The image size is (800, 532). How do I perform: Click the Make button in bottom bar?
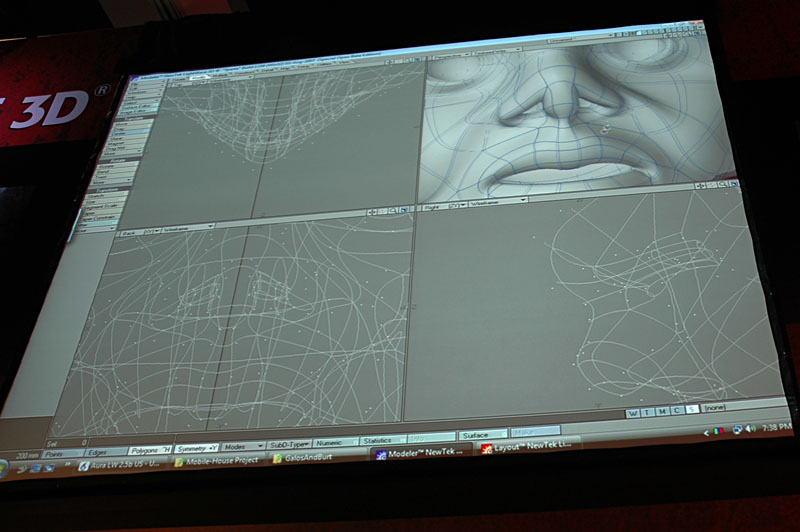tap(536, 432)
